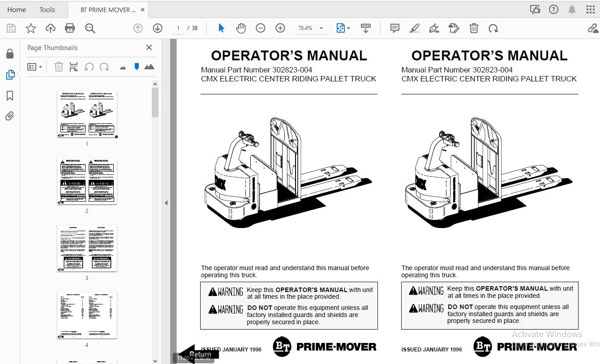
Task: Click the Save file icon
Action: 11,29
